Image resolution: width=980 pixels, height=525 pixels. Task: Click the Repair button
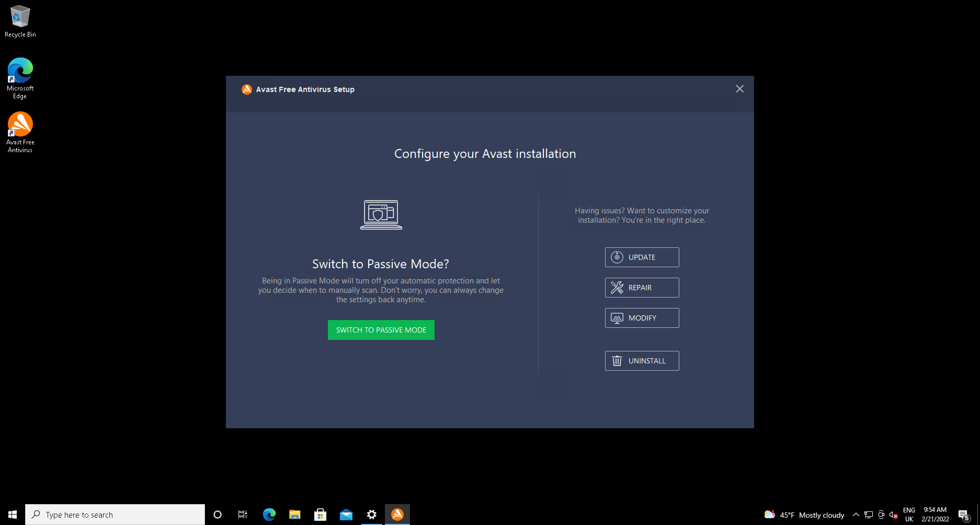[642, 288]
